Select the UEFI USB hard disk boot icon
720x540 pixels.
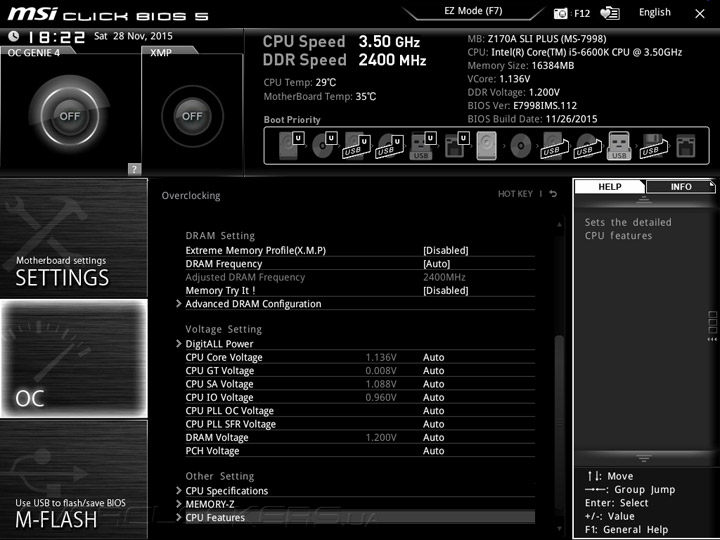click(357, 146)
